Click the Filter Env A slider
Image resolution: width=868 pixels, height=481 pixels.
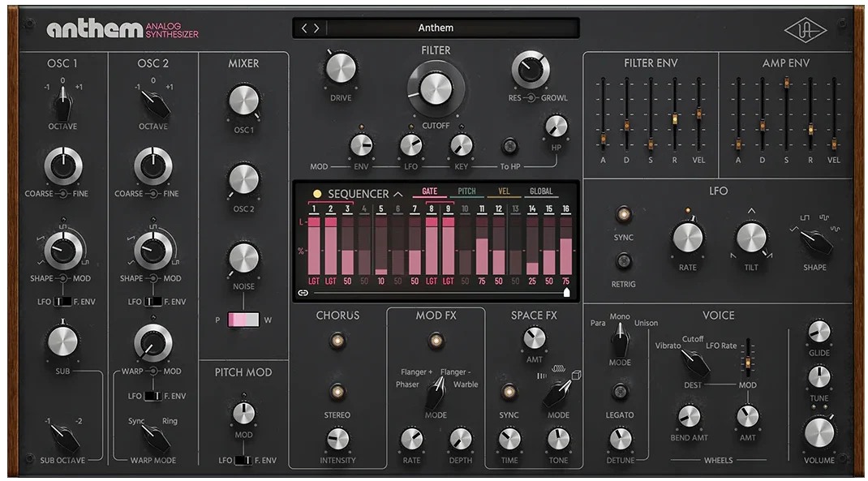(603, 137)
